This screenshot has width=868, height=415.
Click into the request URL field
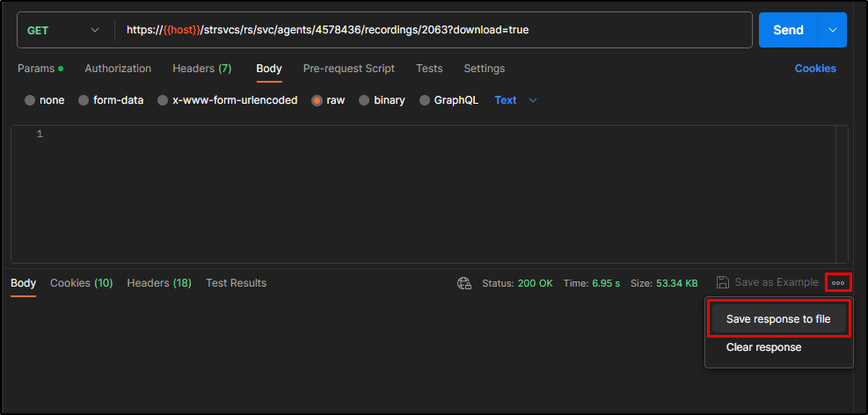434,30
